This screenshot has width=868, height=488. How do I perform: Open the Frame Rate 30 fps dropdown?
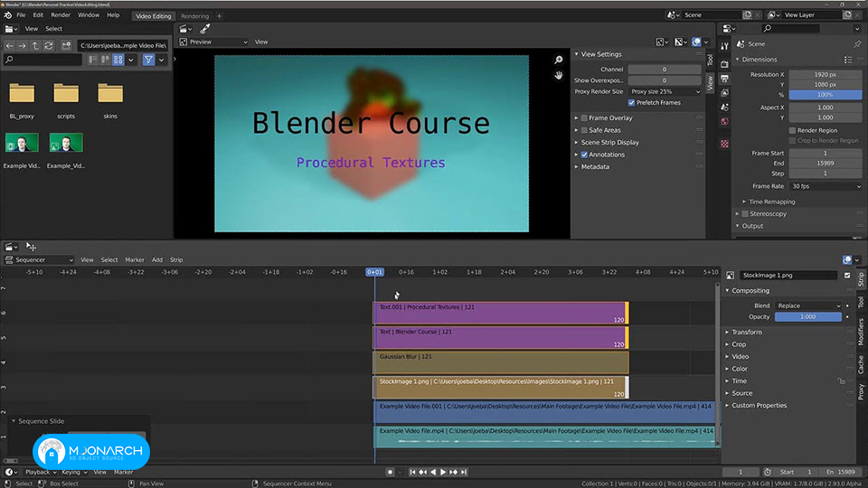pyautogui.click(x=826, y=186)
